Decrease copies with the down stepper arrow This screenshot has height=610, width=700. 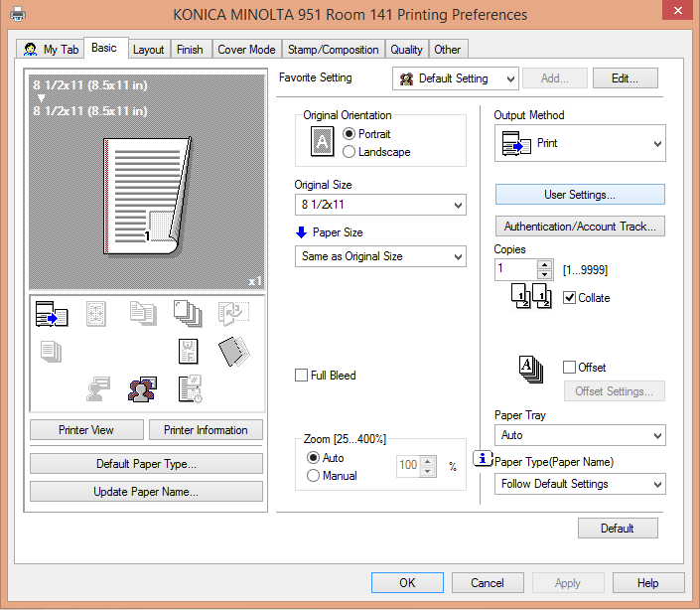click(544, 274)
